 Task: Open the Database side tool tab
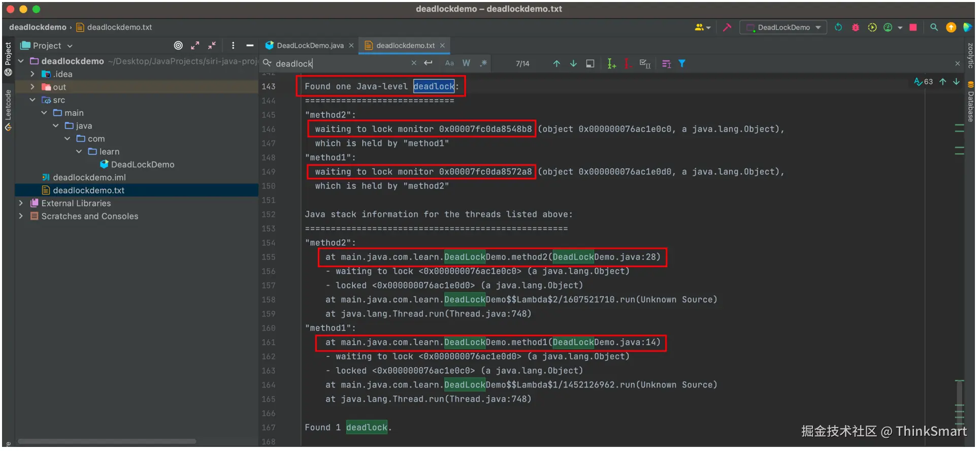970,102
